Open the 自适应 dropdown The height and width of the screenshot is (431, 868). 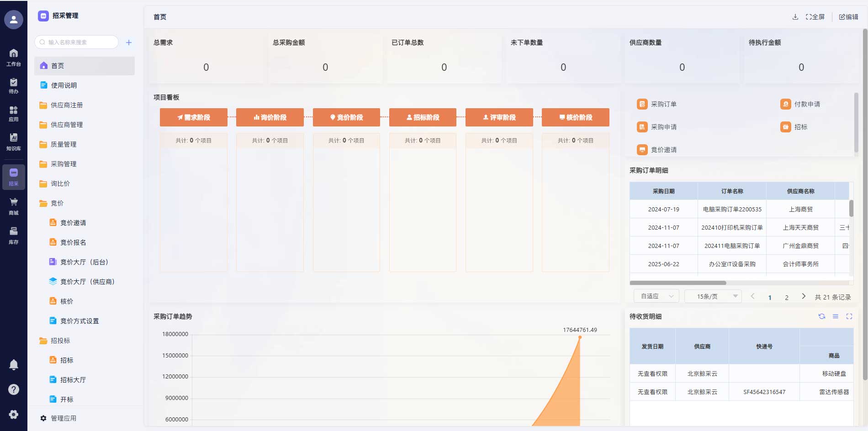click(x=656, y=296)
